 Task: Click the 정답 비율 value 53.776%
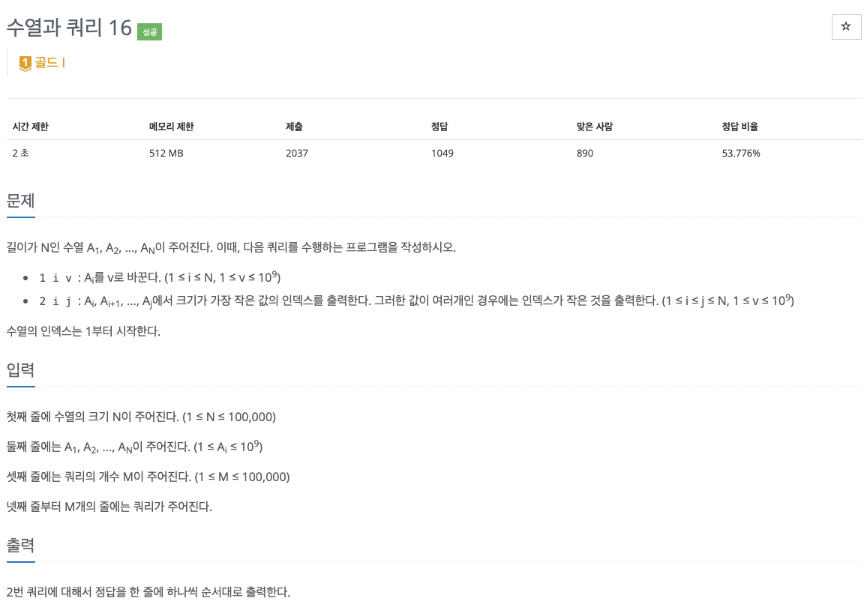click(739, 153)
